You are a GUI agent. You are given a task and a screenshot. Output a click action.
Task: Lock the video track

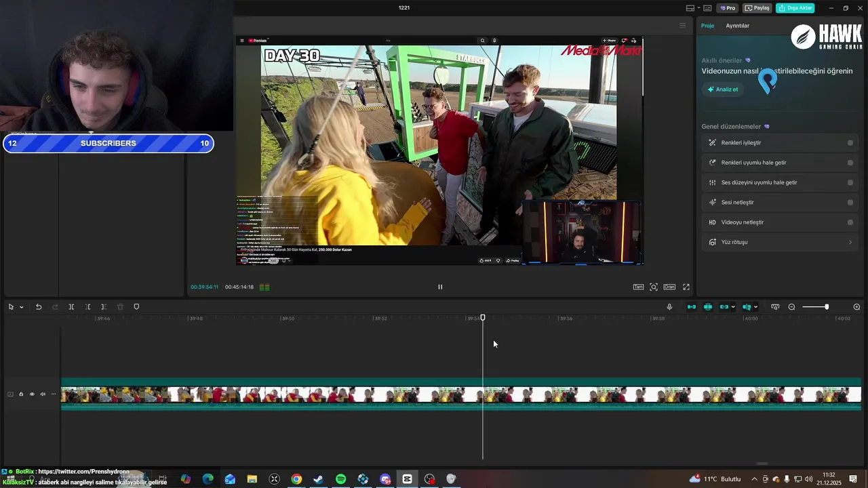[21, 394]
